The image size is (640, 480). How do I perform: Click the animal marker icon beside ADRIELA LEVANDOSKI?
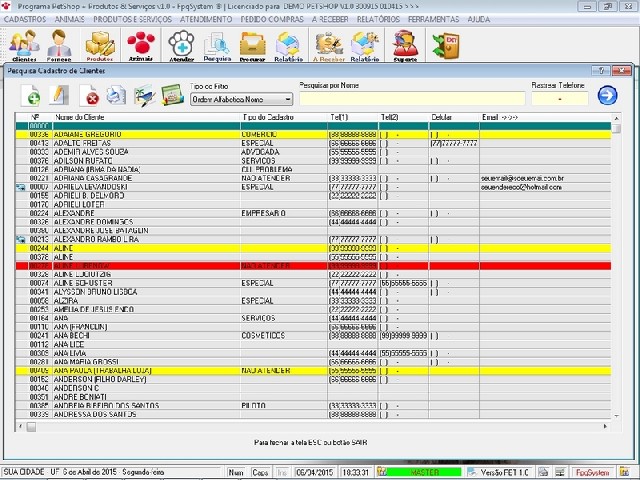point(20,187)
